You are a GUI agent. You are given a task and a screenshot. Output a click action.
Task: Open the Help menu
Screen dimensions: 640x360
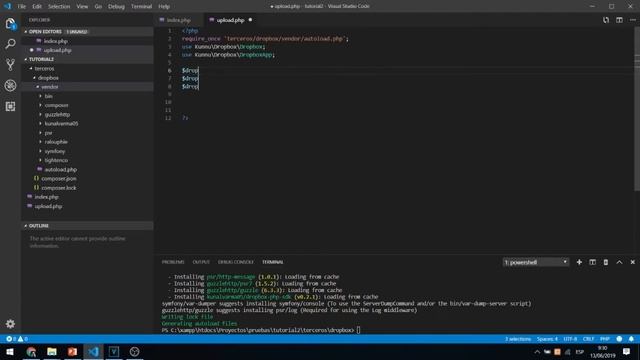pyautogui.click(x=164, y=7)
